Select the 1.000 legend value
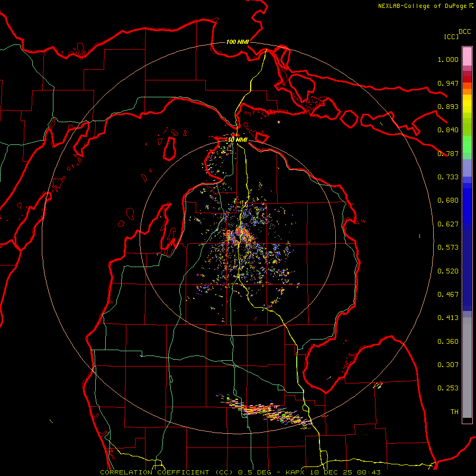This screenshot has height=476, width=476. pyautogui.click(x=448, y=59)
